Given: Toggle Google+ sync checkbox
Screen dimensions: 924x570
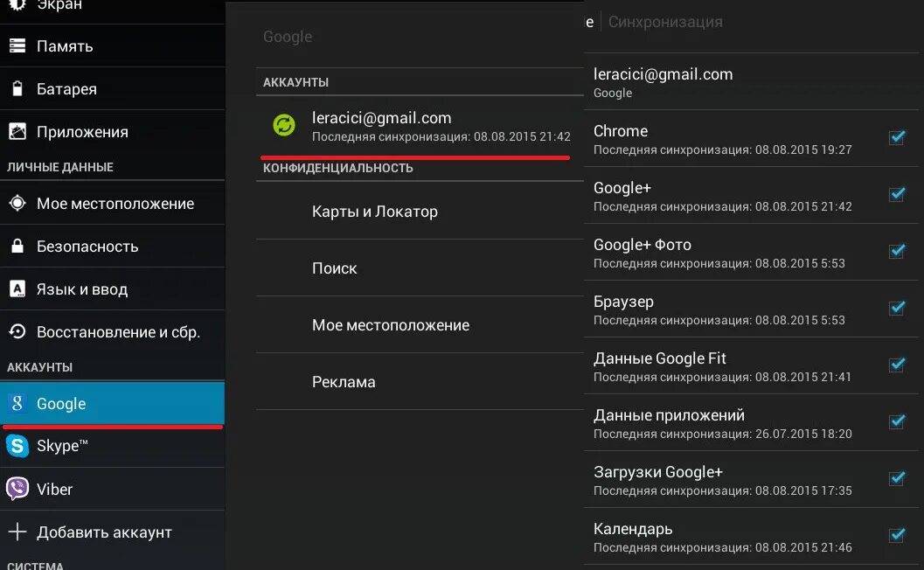Looking at the screenshot, I should click(897, 194).
